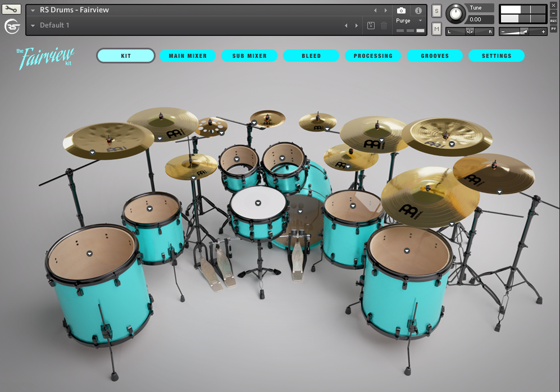Click the L/R pan slider
This screenshot has width=560, height=392.
click(470, 31)
